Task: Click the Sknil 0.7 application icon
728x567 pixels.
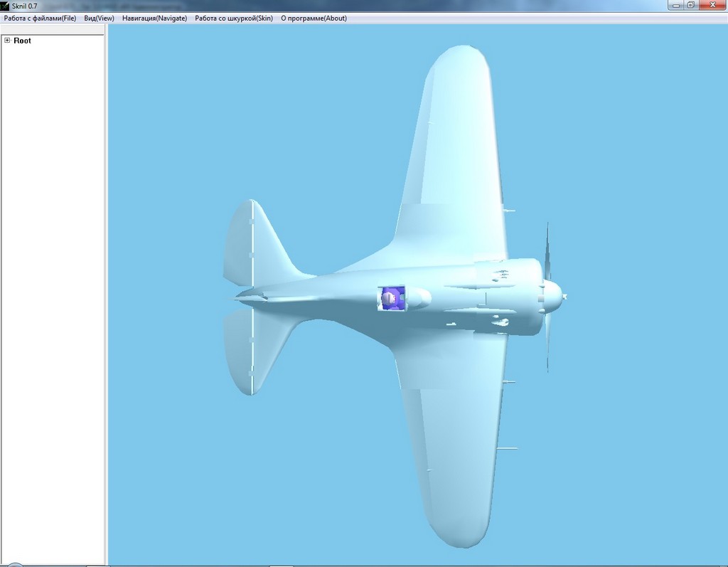Action: coord(5,6)
